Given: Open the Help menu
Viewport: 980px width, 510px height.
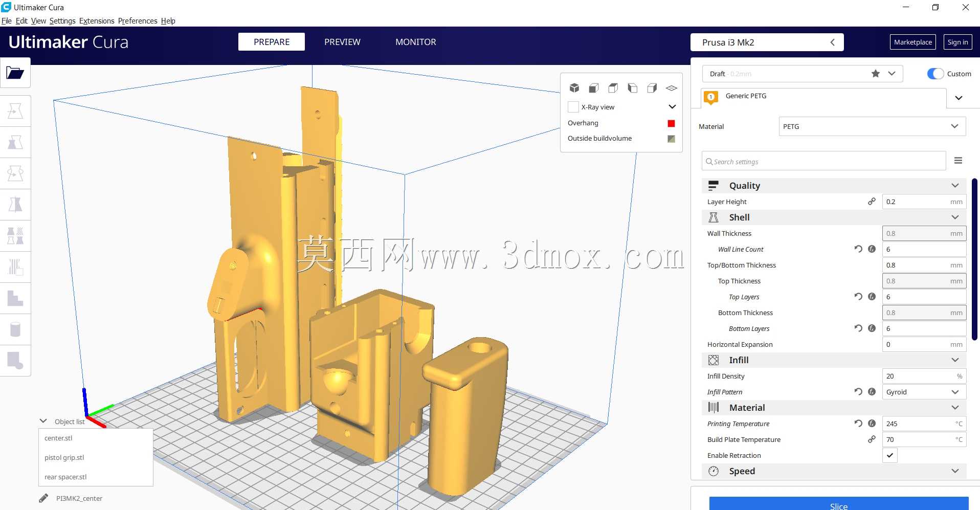Looking at the screenshot, I should pyautogui.click(x=168, y=21).
